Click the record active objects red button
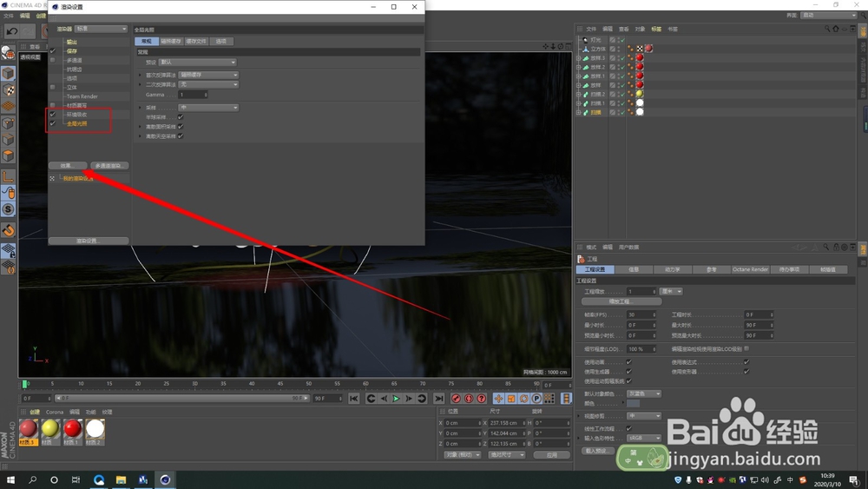Image resolution: width=868 pixels, height=489 pixels. click(x=457, y=398)
